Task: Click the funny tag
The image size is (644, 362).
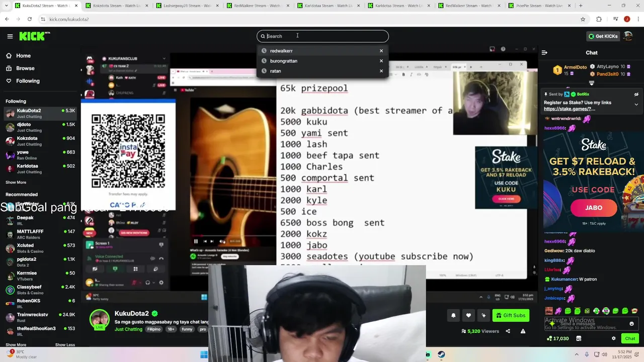Action: (x=187, y=329)
